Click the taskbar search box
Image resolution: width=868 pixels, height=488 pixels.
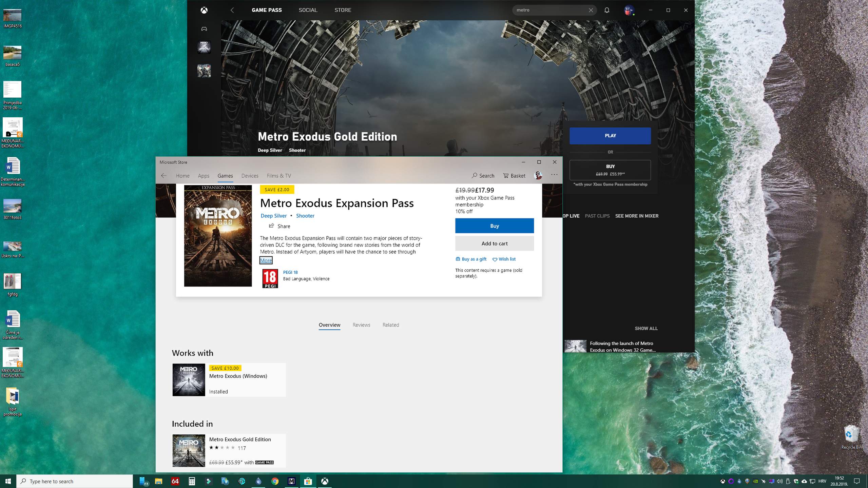pos(75,481)
